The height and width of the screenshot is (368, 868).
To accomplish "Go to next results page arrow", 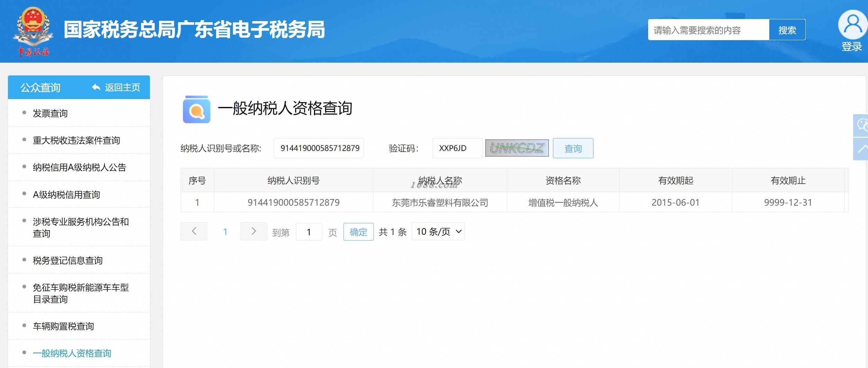I will (253, 231).
